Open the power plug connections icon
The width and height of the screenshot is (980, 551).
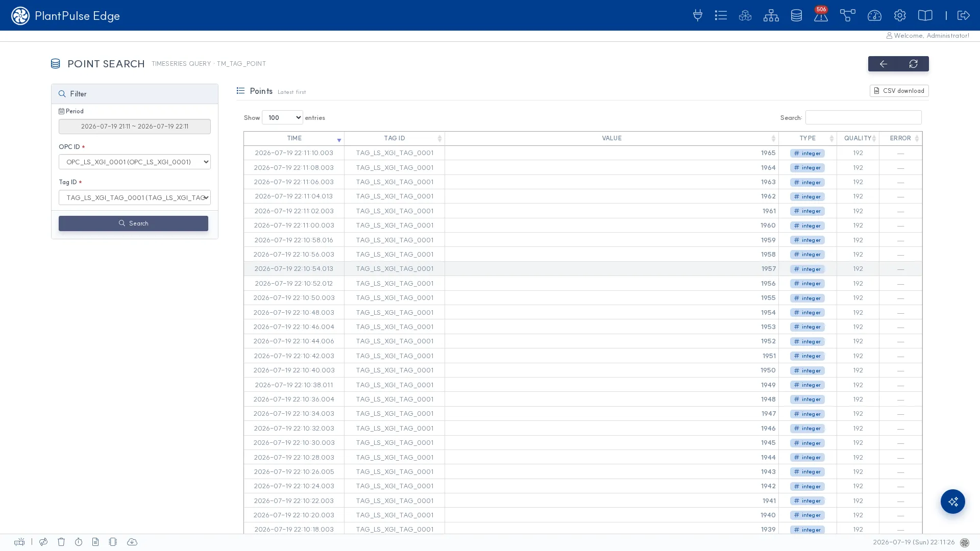tap(697, 15)
